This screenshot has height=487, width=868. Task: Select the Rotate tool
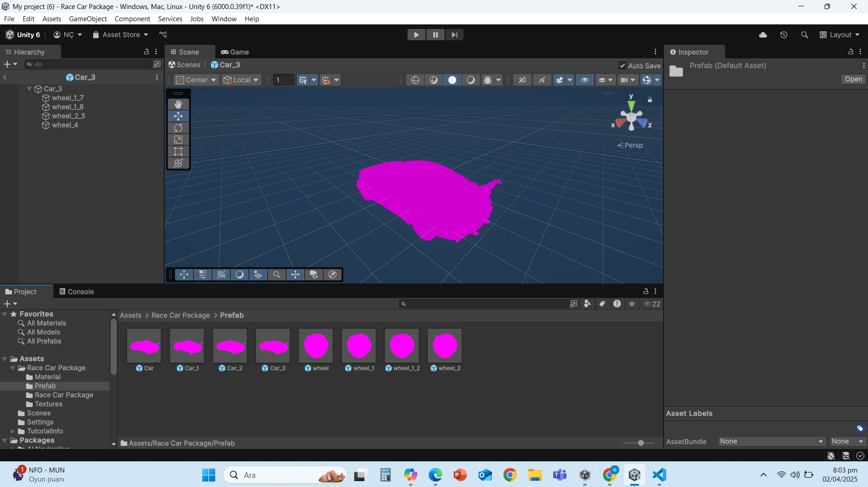(x=178, y=128)
